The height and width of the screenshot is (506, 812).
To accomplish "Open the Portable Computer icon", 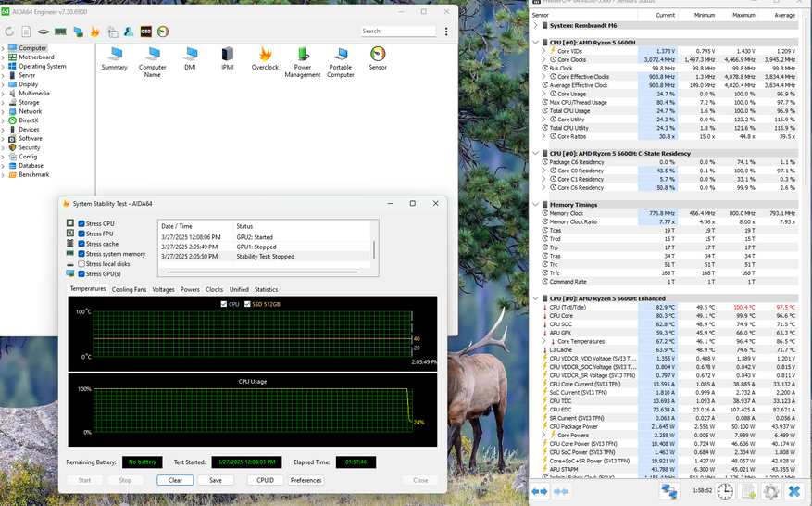I will tap(340, 62).
